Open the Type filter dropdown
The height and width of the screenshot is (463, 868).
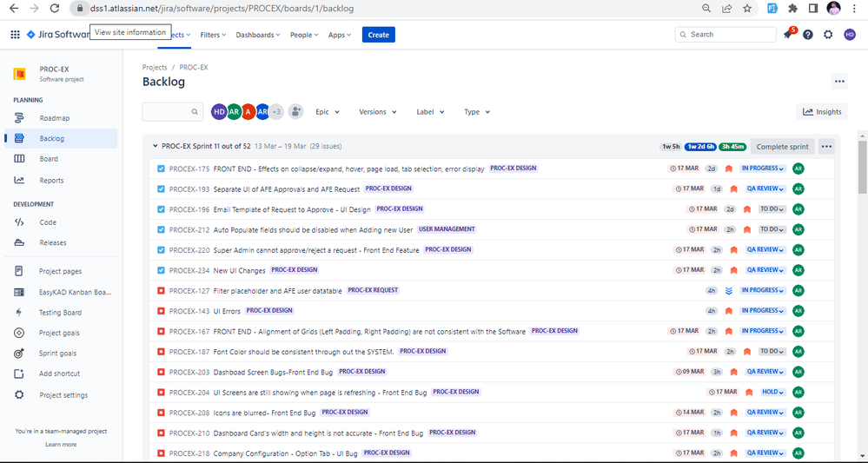477,112
